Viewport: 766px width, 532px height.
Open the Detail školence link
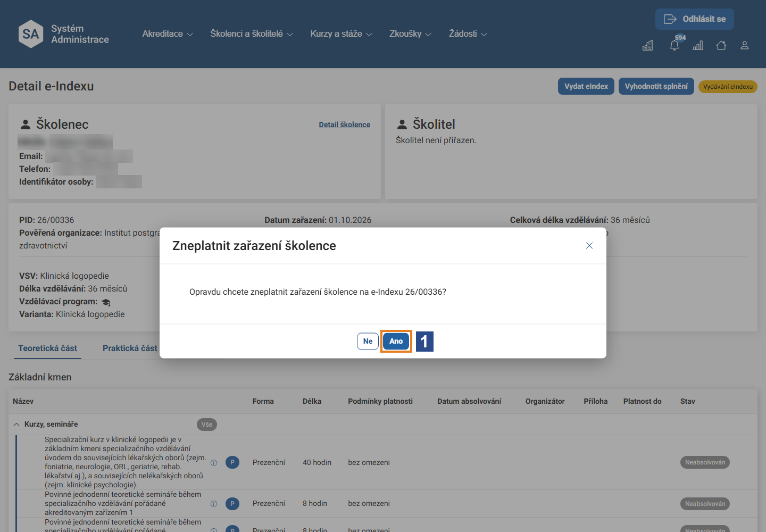[x=345, y=124]
